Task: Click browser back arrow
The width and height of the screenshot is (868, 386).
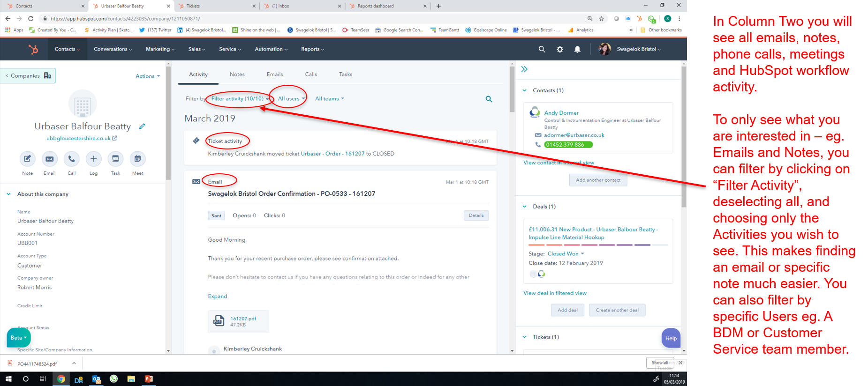Action: [x=8, y=19]
